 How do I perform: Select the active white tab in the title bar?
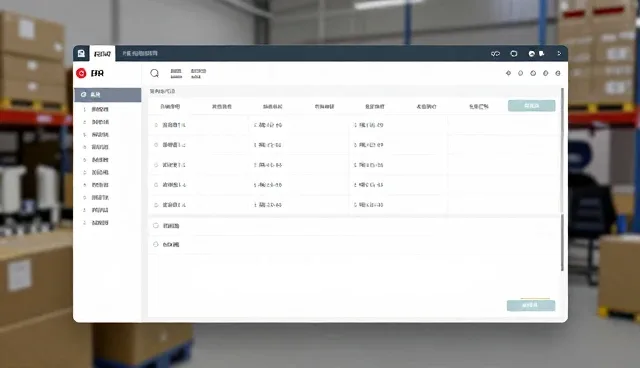pyautogui.click(x=102, y=54)
